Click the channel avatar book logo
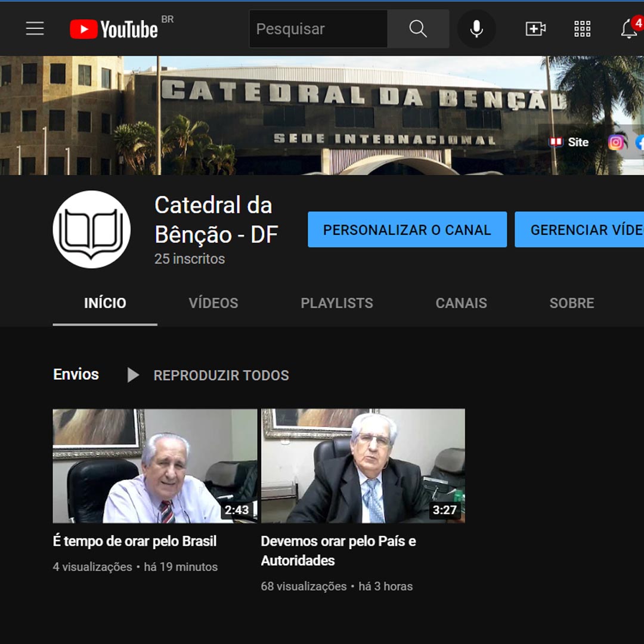Viewport: 644px width, 644px height. pos(92,229)
